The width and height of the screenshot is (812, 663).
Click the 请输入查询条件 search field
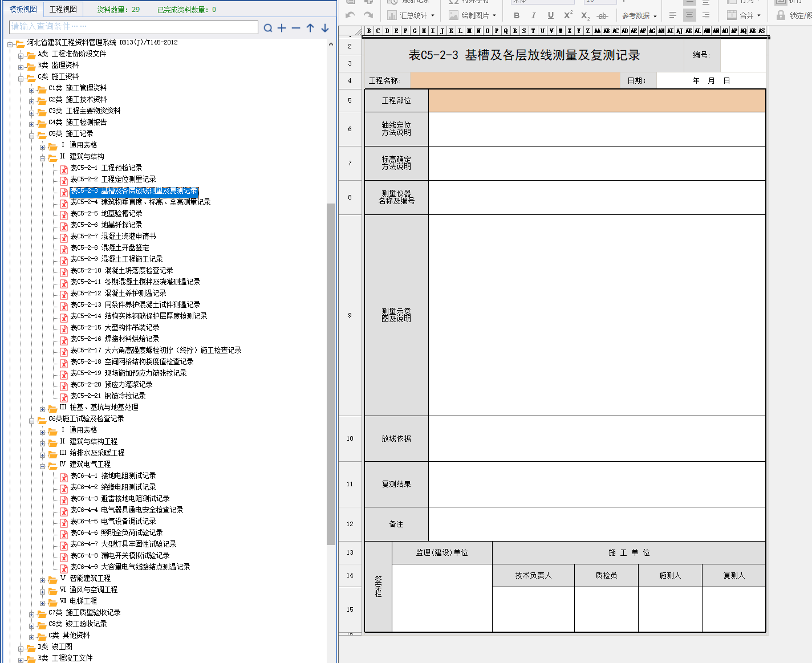tap(134, 27)
